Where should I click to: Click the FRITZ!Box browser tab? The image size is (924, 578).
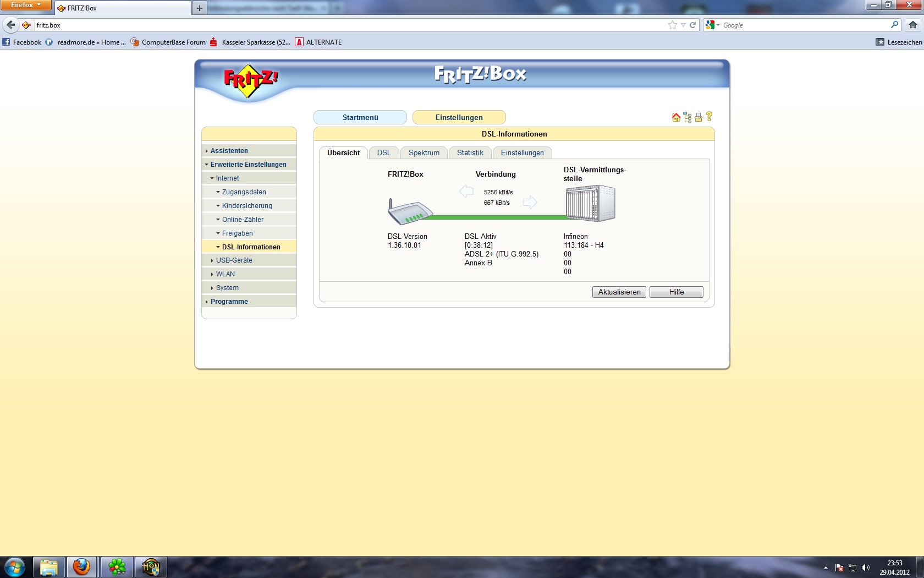123,8
